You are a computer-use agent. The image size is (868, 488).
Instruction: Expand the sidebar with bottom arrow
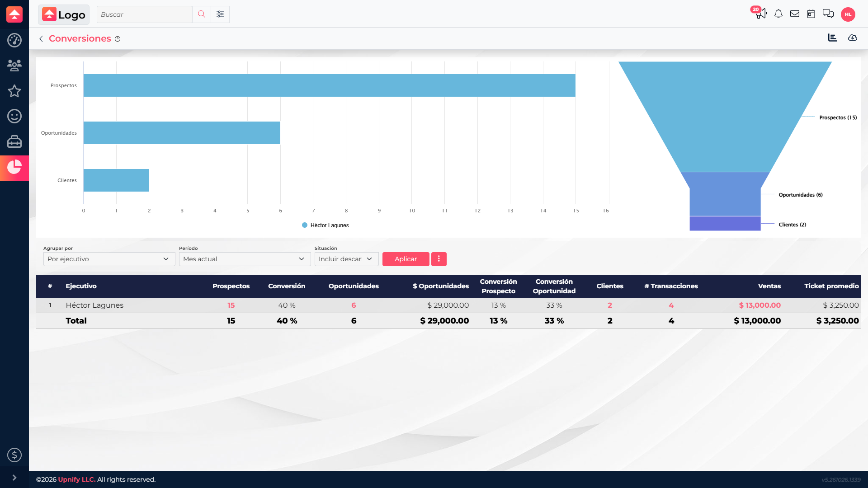point(14,478)
